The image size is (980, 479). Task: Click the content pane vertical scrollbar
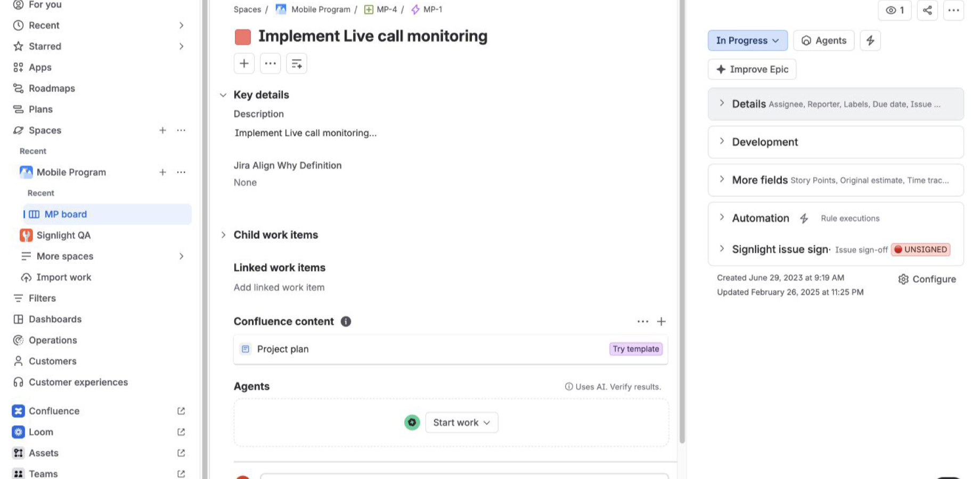point(682,221)
